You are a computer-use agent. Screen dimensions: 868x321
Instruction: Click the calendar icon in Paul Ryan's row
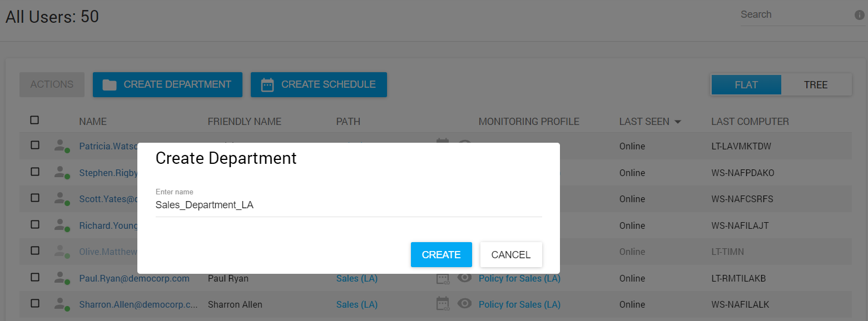point(443,278)
